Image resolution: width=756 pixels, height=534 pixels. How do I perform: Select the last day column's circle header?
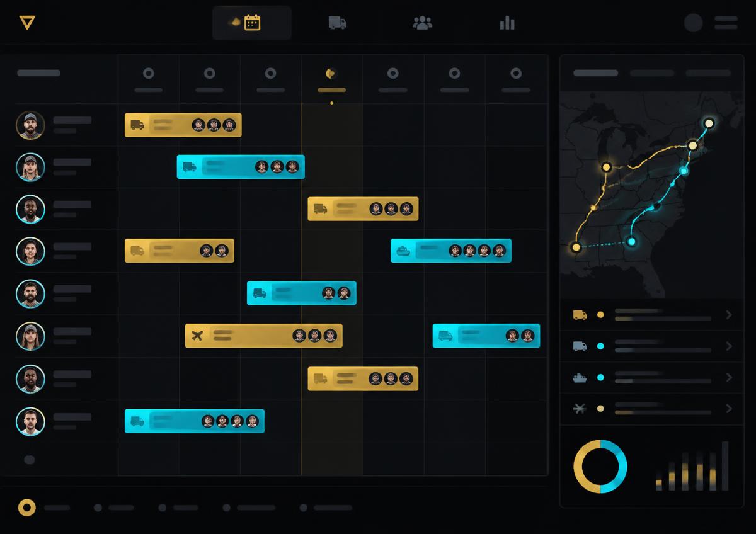pos(516,74)
